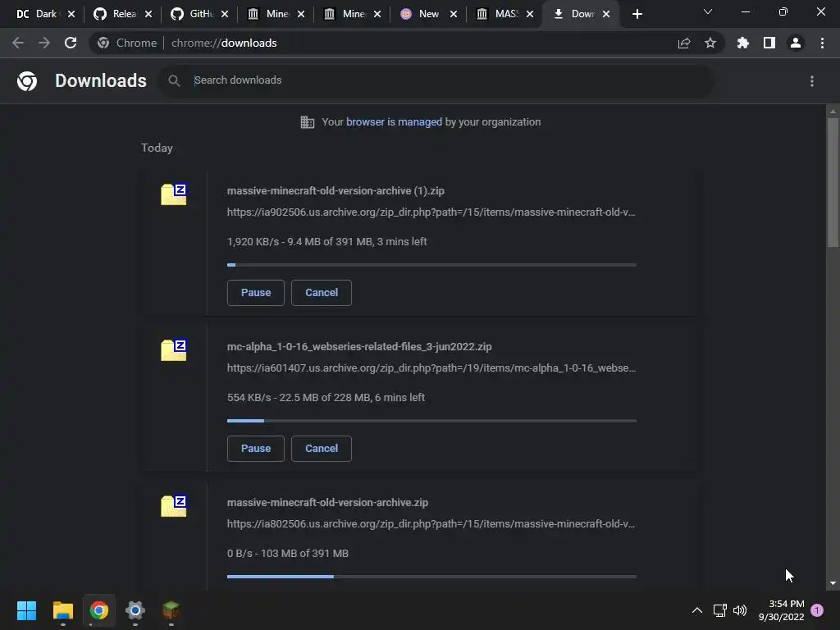
Task: Close the Dark tab
Action: (71, 14)
